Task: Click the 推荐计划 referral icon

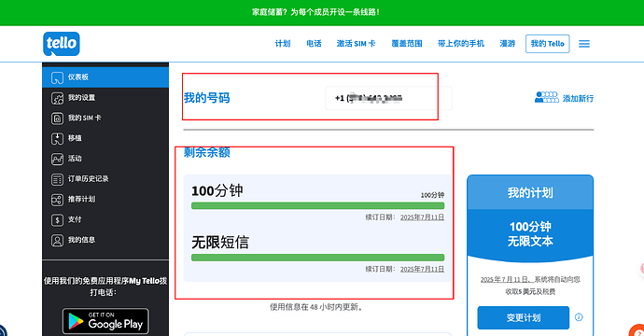Action: [57, 200]
